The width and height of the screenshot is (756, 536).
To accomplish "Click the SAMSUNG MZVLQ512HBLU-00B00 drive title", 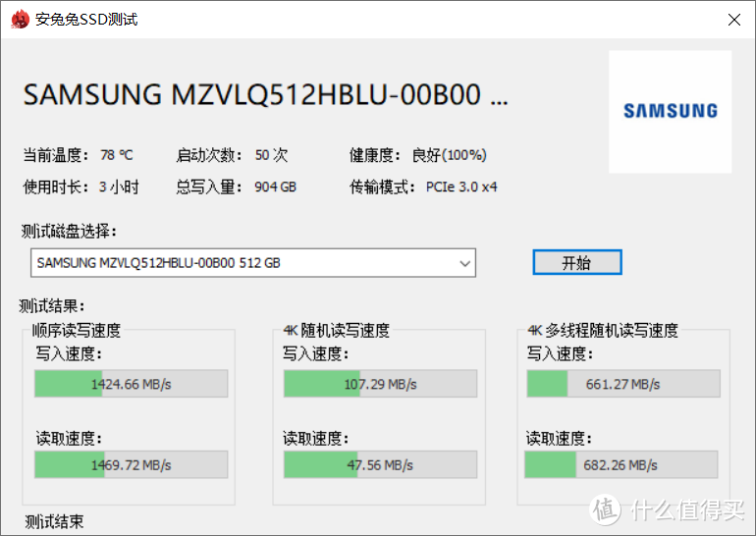I will (266, 94).
